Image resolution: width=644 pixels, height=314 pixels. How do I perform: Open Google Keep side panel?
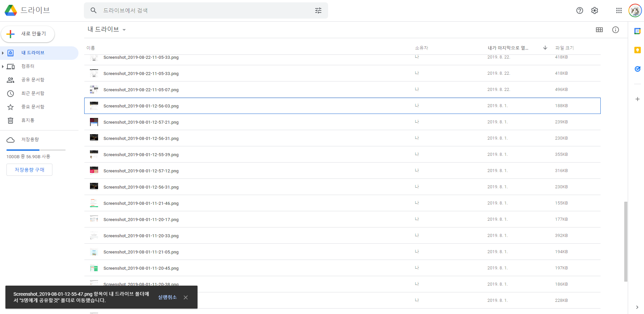point(638,50)
